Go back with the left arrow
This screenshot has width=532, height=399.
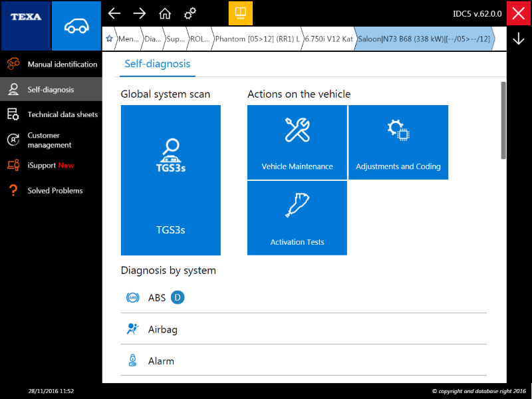[114, 13]
